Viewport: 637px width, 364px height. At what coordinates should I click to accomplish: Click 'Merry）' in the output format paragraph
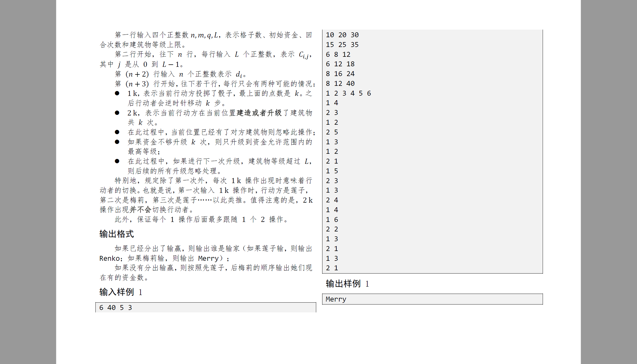pyautogui.click(x=210, y=258)
